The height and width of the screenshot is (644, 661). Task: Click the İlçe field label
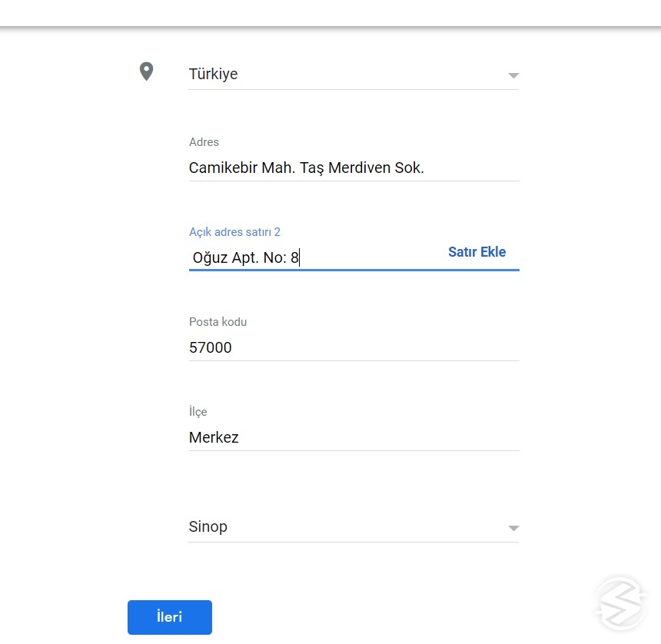coord(198,412)
